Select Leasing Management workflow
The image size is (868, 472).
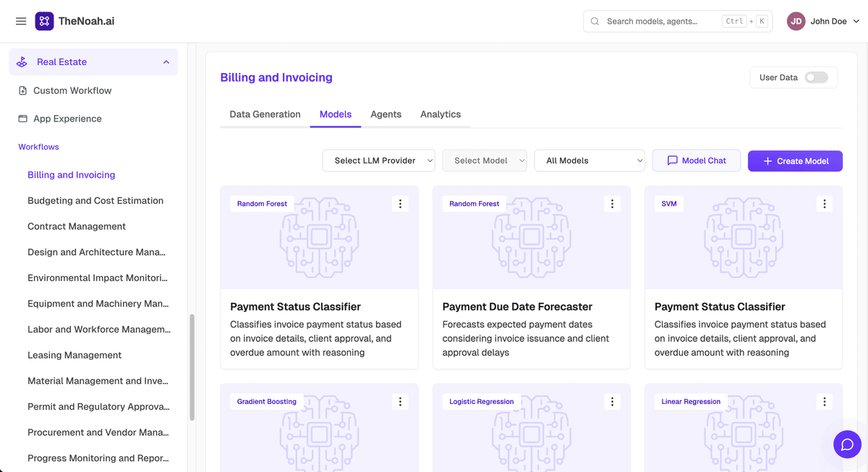point(75,355)
